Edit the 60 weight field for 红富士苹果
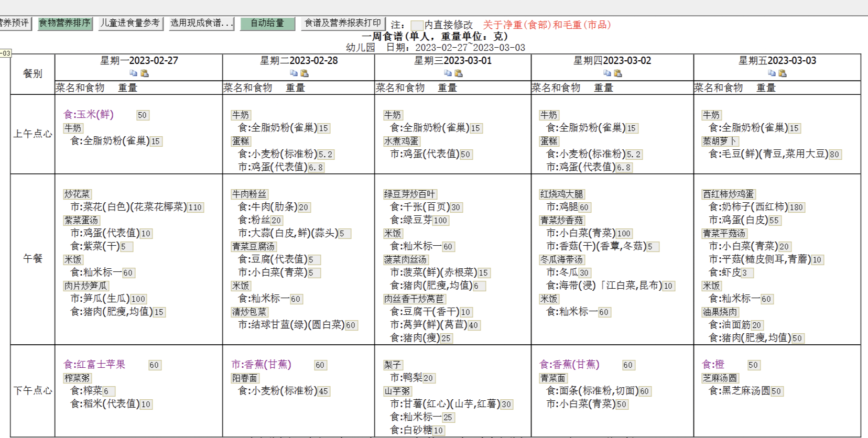868x438 pixels. tap(154, 365)
